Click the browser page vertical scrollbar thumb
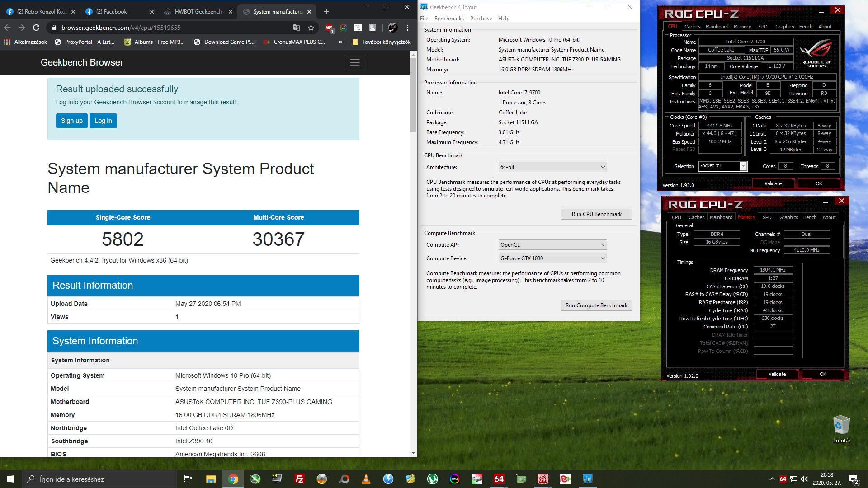 pyautogui.click(x=413, y=95)
